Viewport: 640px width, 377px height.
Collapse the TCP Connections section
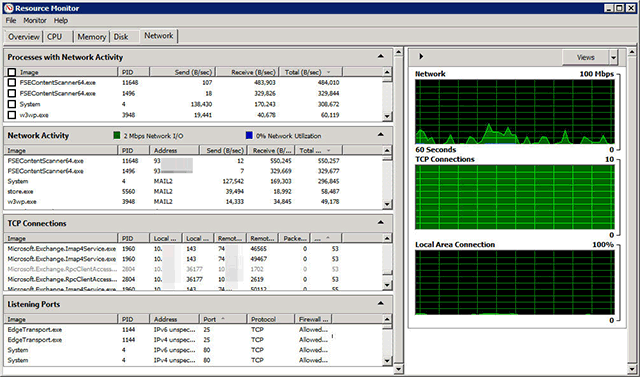[x=380, y=223]
